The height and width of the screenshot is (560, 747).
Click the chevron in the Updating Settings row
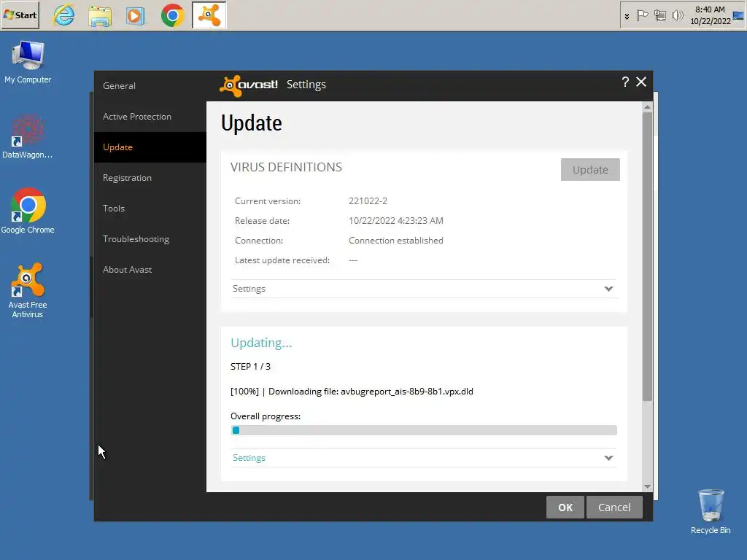[608, 458]
